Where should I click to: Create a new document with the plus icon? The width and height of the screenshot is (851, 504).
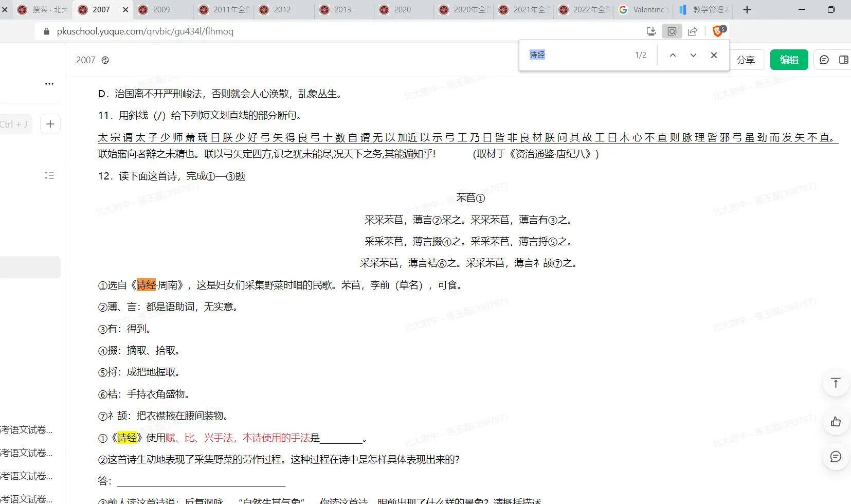tap(50, 123)
